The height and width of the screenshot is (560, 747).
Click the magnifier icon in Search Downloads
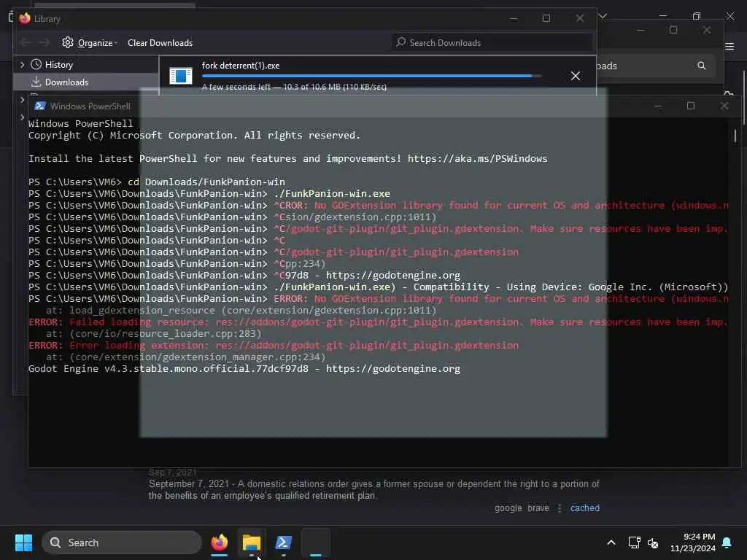click(401, 42)
